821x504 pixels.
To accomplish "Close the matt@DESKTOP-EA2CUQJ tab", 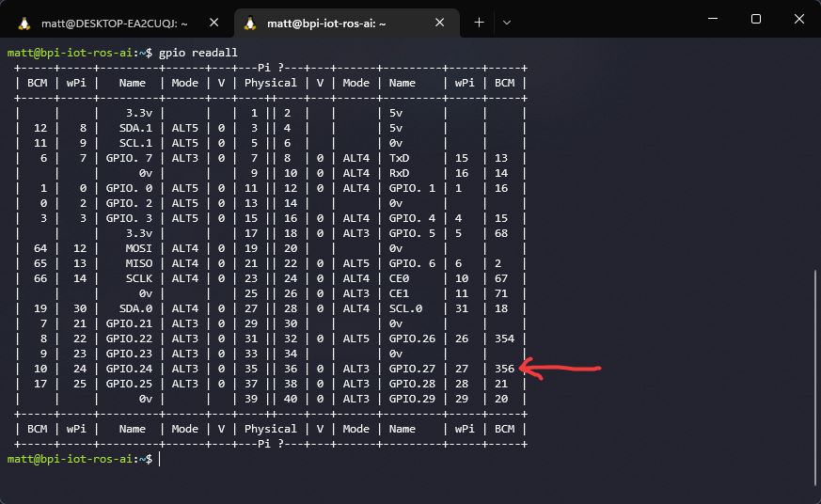I will tap(213, 23).
